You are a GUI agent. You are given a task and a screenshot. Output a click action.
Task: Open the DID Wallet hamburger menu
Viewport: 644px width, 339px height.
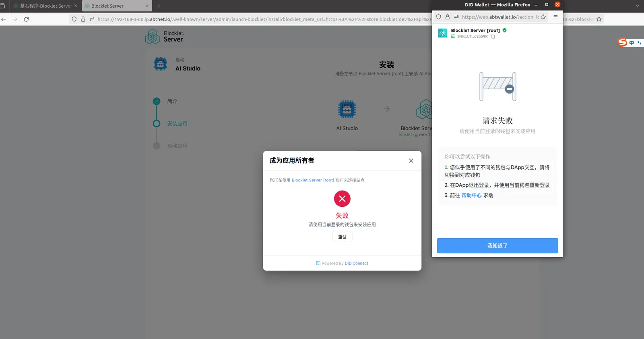point(555,17)
